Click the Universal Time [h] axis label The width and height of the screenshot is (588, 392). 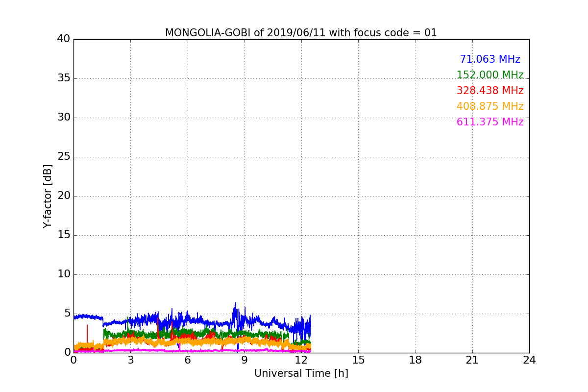coord(301,373)
